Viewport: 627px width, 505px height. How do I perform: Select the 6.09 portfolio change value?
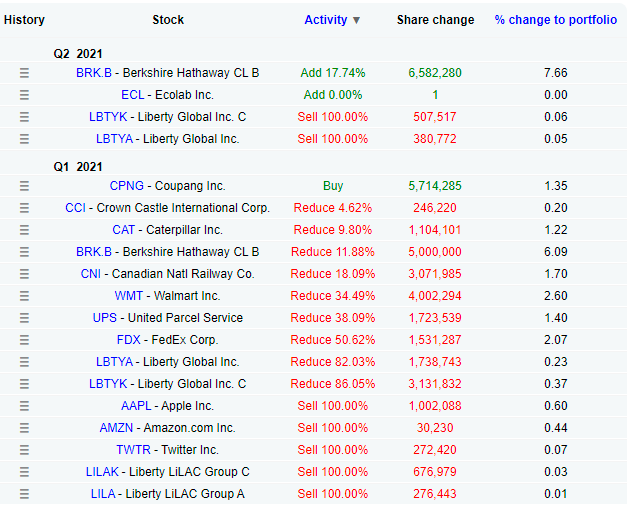pos(555,252)
